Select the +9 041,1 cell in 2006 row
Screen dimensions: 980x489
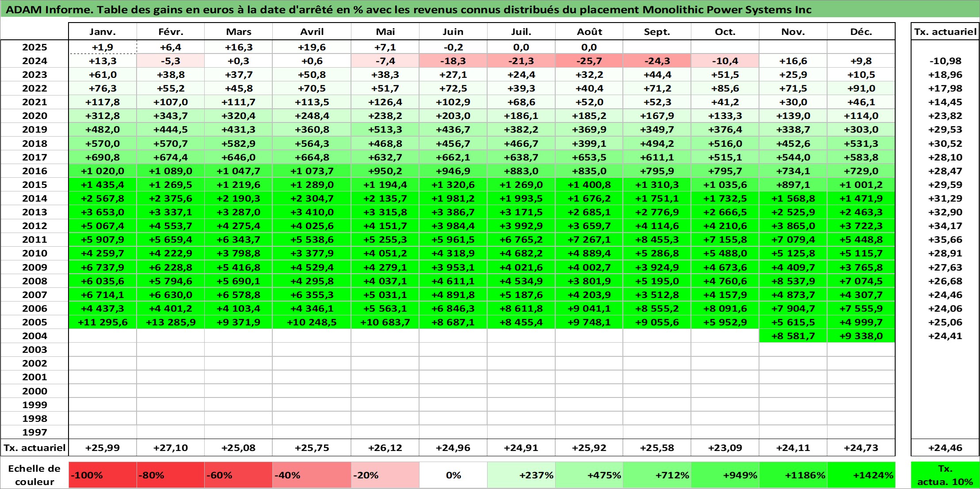coord(589,309)
